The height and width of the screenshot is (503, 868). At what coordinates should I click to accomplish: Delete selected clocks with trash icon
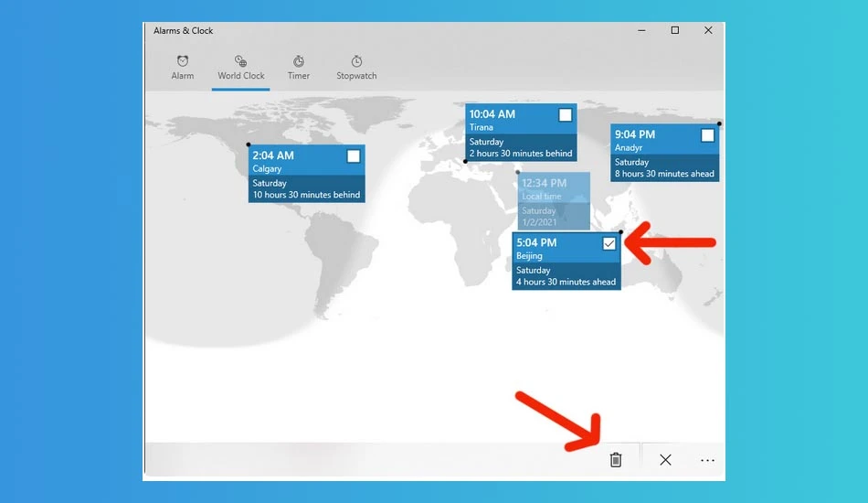[616, 460]
